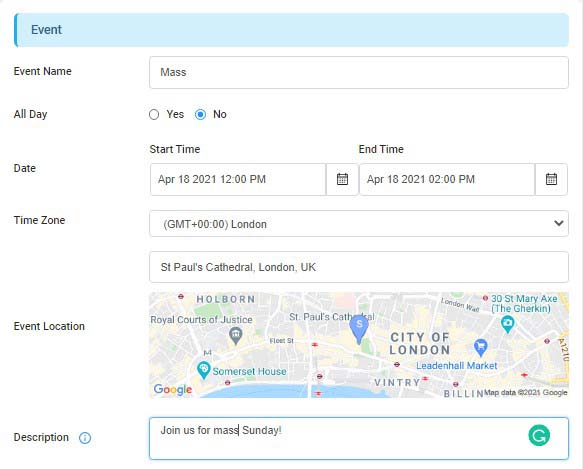
Task: Expand the Time Zone dropdown
Action: click(359, 224)
